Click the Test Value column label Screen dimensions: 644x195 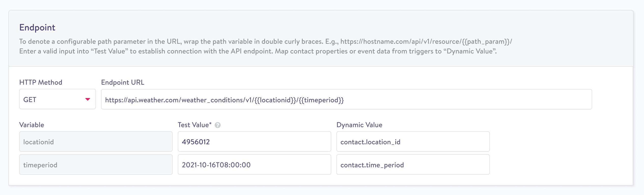tap(194, 125)
